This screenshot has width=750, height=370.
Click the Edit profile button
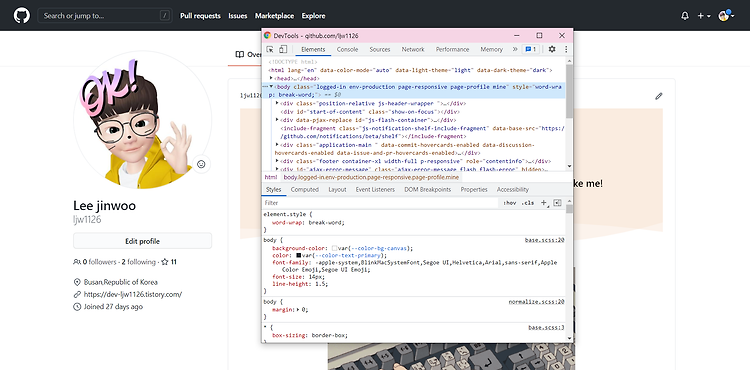(143, 241)
